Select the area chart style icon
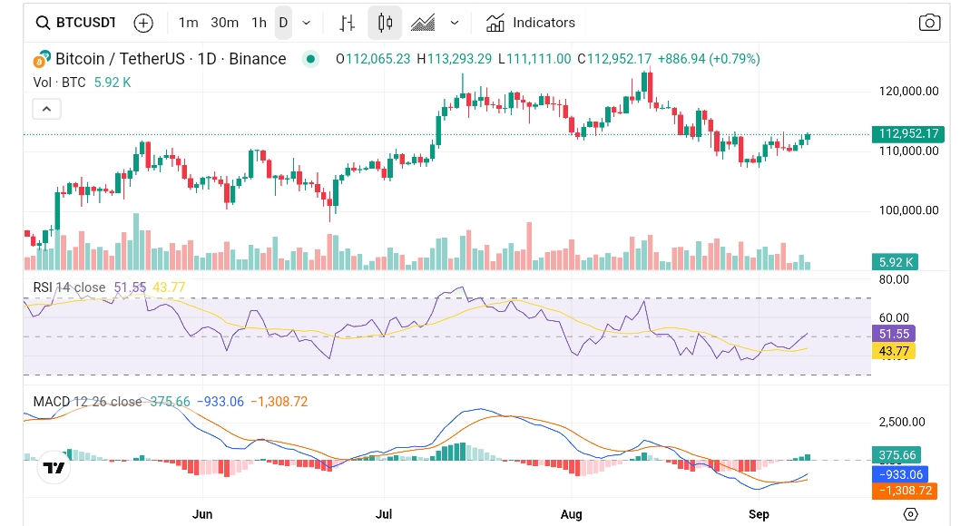The height and width of the screenshot is (526, 980). [424, 23]
